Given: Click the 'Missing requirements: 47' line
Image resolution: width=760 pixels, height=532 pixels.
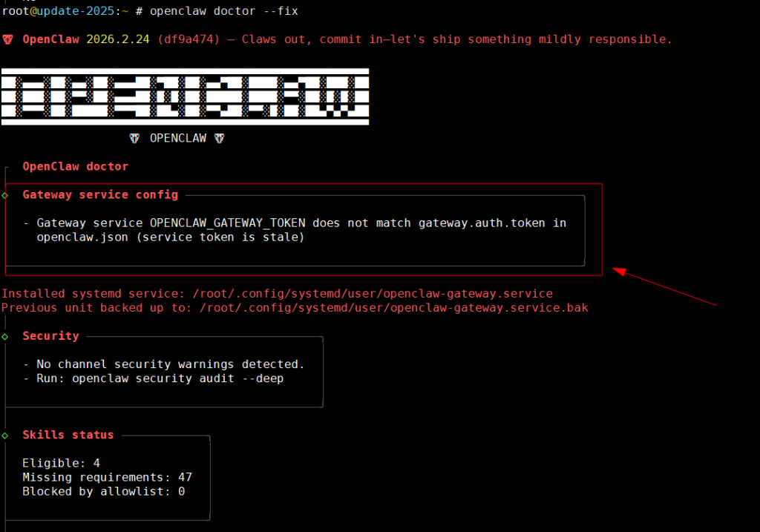Looking at the screenshot, I should [107, 477].
